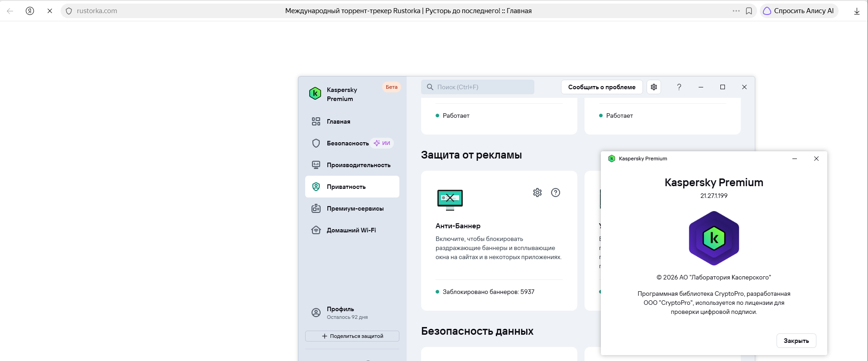Open browser downloads via the arrow icon

[857, 11]
